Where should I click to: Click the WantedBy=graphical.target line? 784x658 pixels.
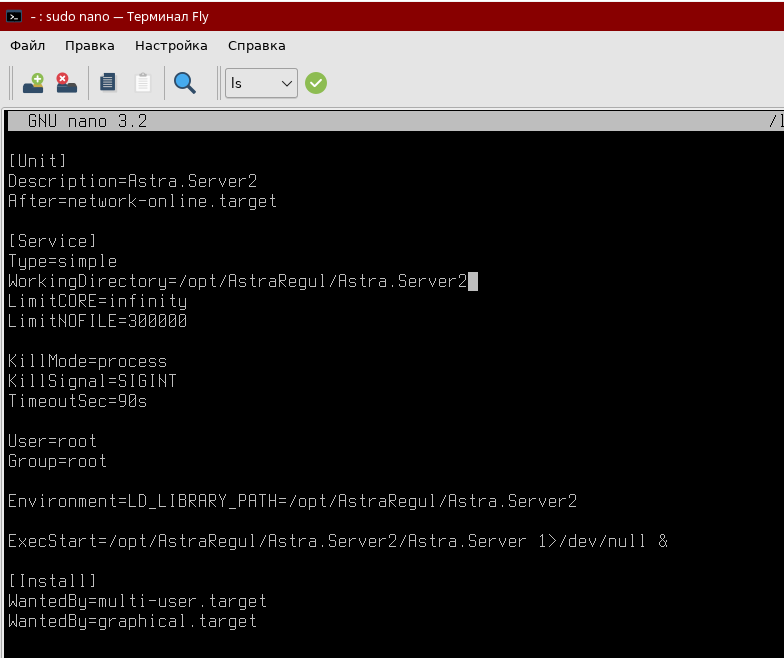(132, 621)
